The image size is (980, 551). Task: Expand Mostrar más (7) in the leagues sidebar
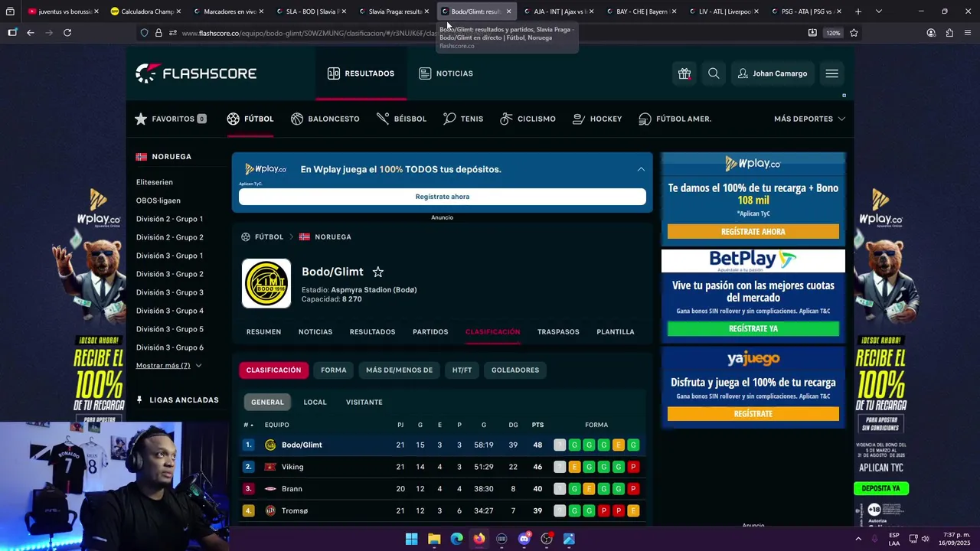pyautogui.click(x=168, y=366)
